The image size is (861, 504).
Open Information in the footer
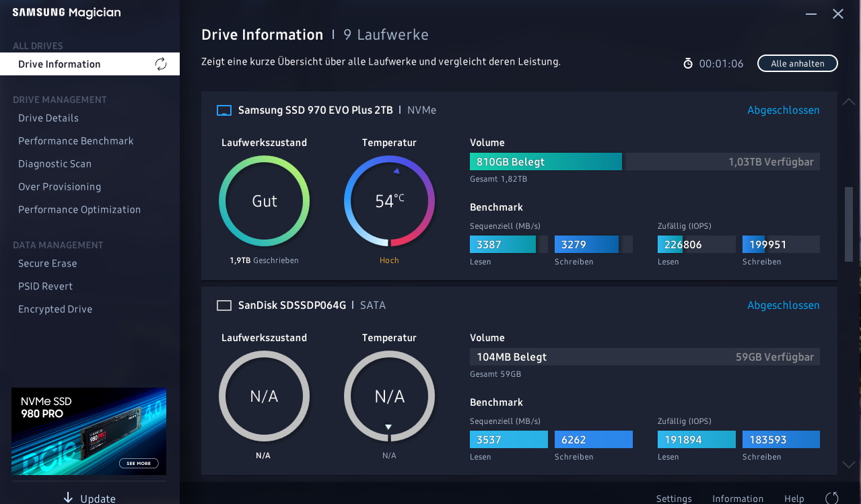pyautogui.click(x=738, y=499)
